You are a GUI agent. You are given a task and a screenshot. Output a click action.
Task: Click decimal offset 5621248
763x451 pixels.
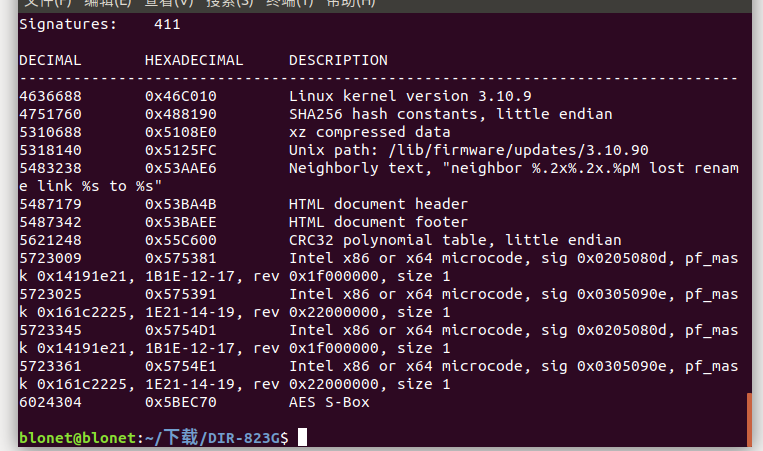click(x=50, y=240)
